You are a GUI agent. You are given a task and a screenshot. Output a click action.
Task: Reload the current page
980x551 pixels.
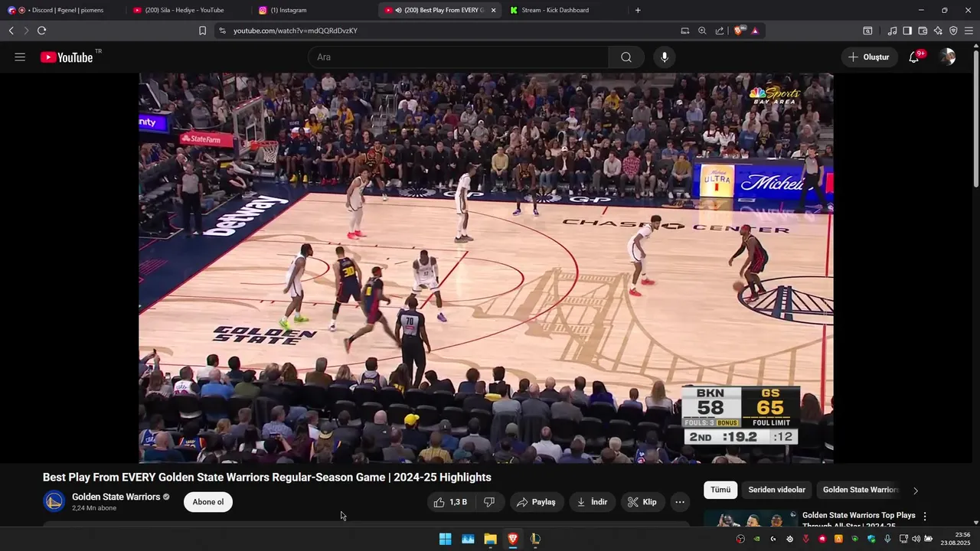[41, 31]
